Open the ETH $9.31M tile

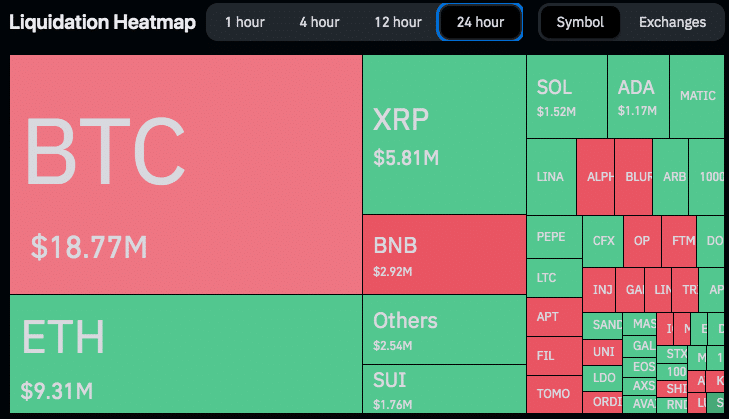(x=186, y=354)
